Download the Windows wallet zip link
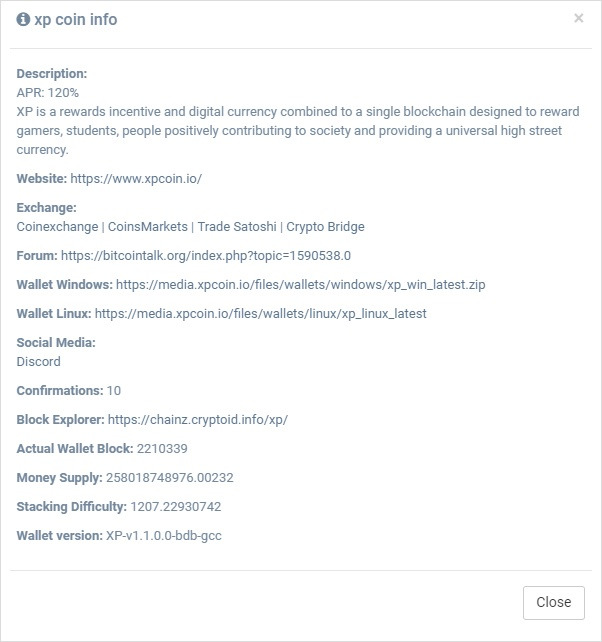Image resolution: width=602 pixels, height=642 pixels. pyautogui.click(x=301, y=285)
